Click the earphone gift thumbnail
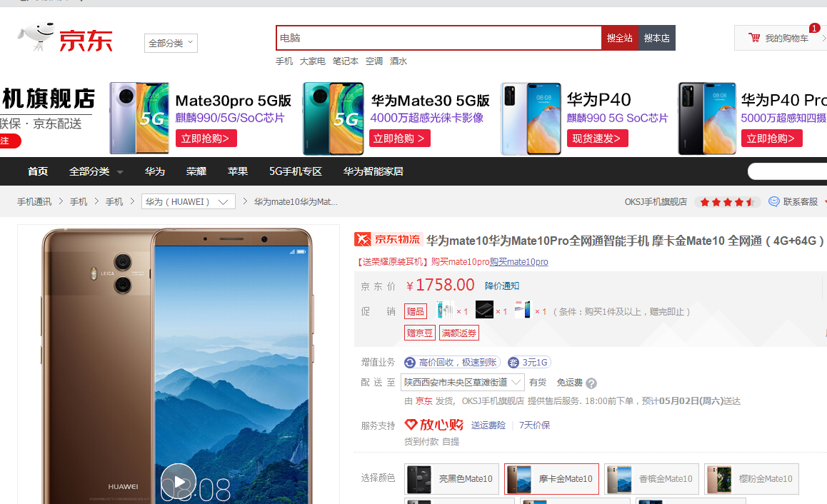 point(445,310)
